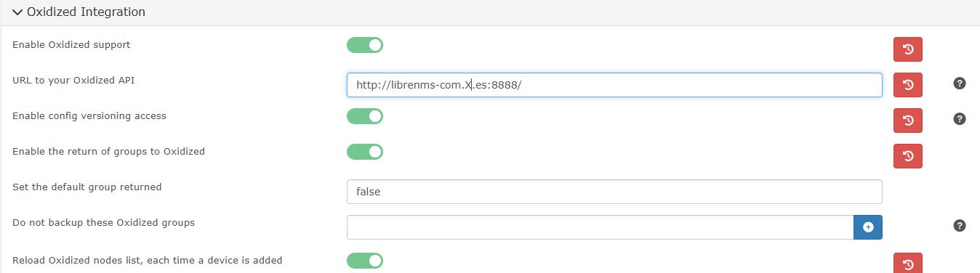980x273 pixels.
Task: Add an Oxidized group to exclusion list
Action: point(867,227)
